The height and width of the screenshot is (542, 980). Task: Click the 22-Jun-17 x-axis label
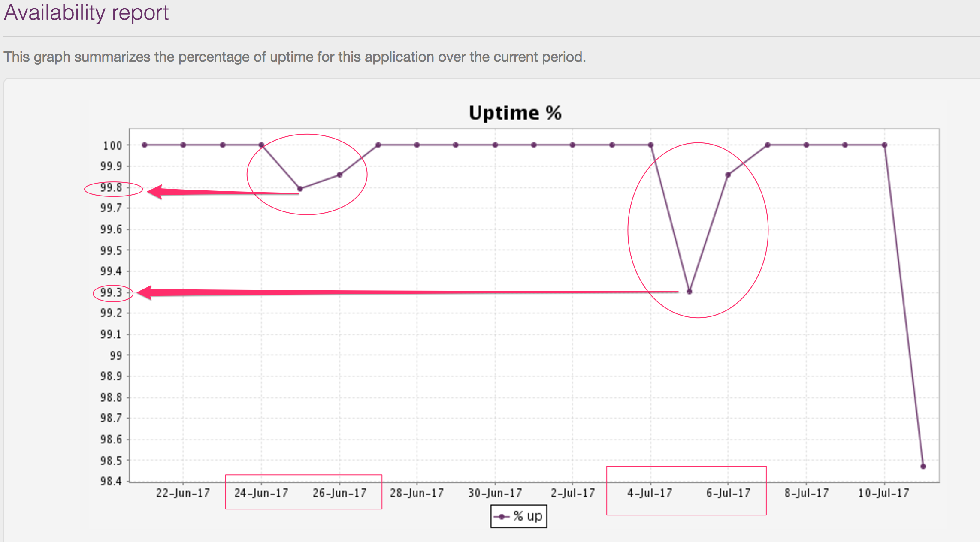pos(183,493)
